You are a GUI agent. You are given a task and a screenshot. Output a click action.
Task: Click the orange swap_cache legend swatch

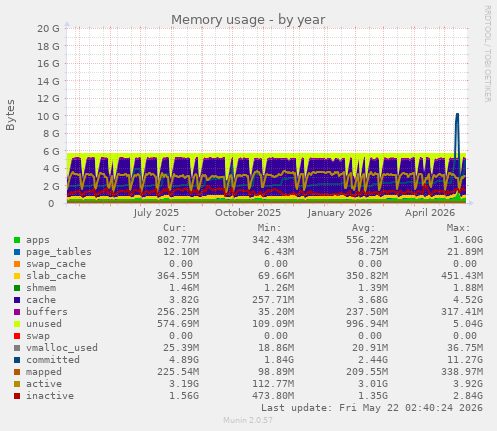pyautogui.click(x=17, y=264)
